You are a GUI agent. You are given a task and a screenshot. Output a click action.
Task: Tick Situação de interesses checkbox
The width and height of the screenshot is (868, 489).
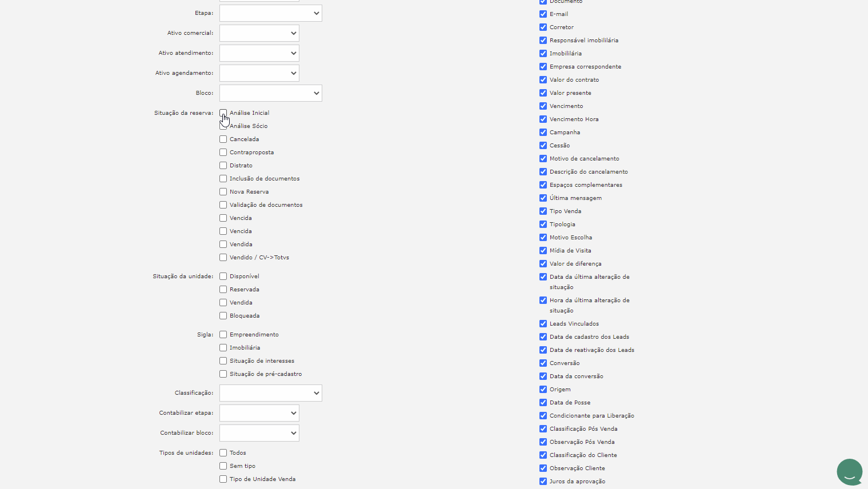[223, 361]
